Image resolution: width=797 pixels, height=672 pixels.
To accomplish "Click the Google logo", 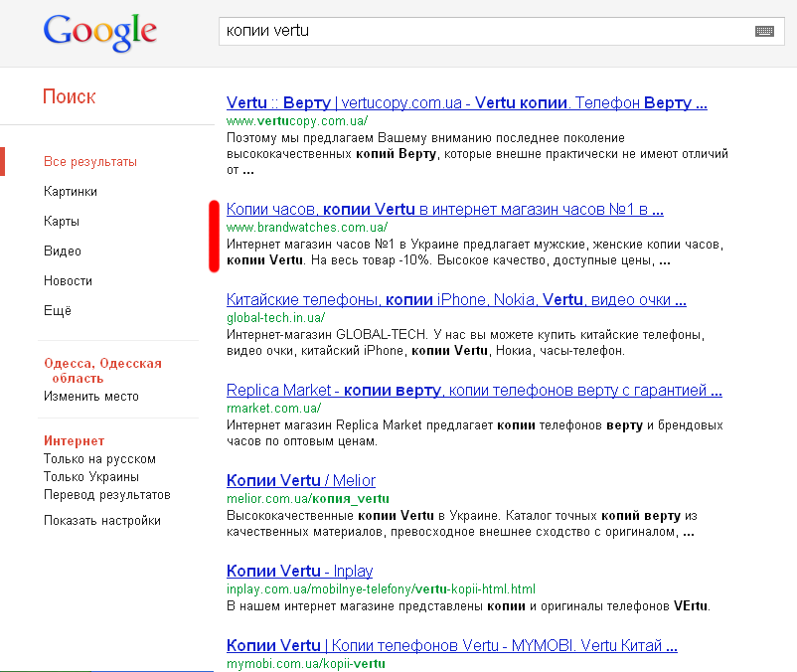I will pos(99,32).
